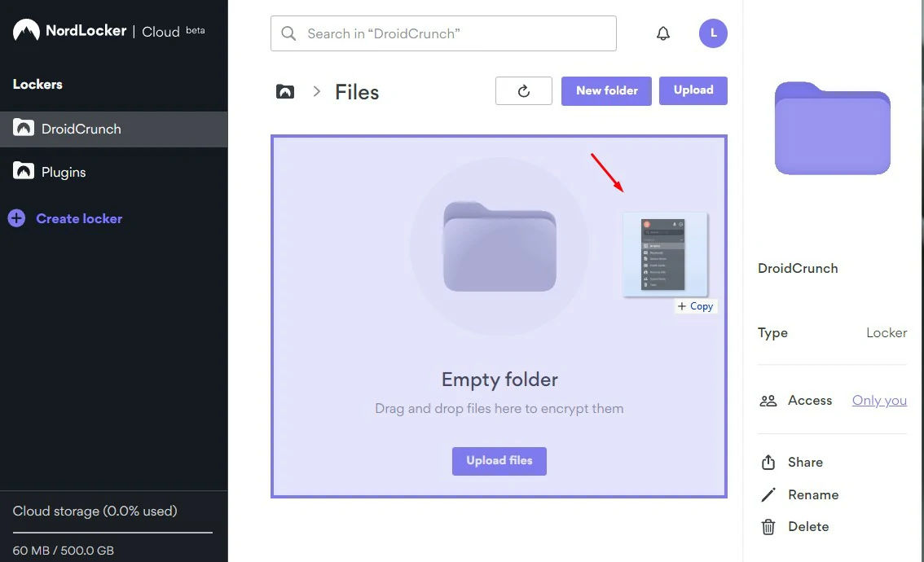The height and width of the screenshot is (562, 924).
Task: Click the NordLocker mountain logo
Action: [x=27, y=30]
